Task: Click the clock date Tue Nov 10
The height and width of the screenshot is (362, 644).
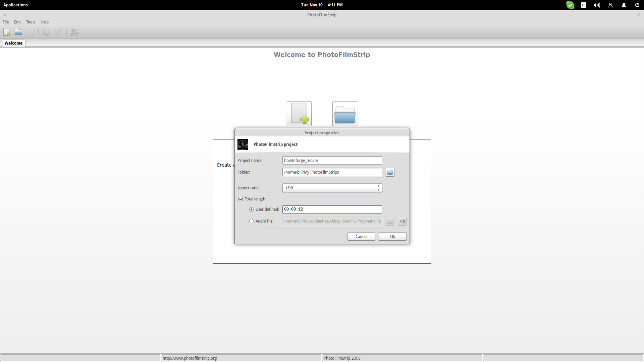Action: pyautogui.click(x=312, y=5)
